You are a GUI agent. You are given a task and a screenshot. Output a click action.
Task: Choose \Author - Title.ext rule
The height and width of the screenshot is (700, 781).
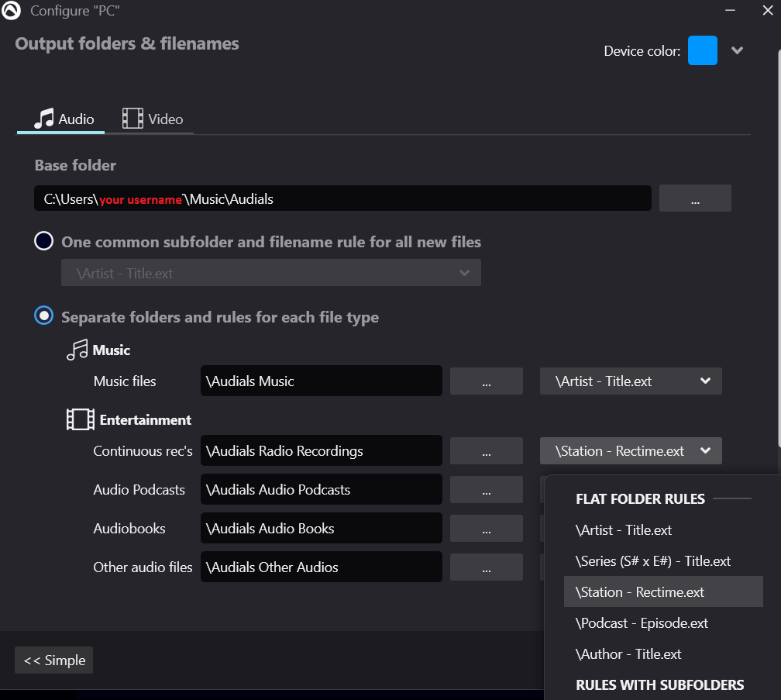(663, 653)
